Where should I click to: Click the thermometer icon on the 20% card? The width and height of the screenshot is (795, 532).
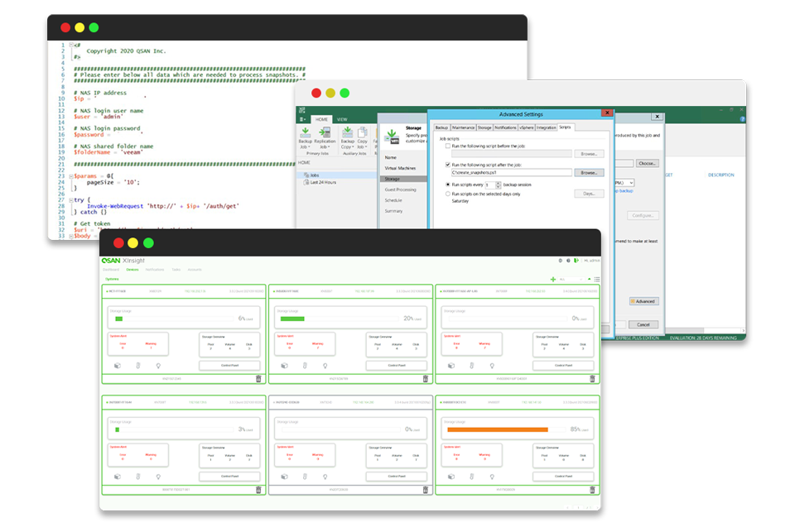point(305,366)
